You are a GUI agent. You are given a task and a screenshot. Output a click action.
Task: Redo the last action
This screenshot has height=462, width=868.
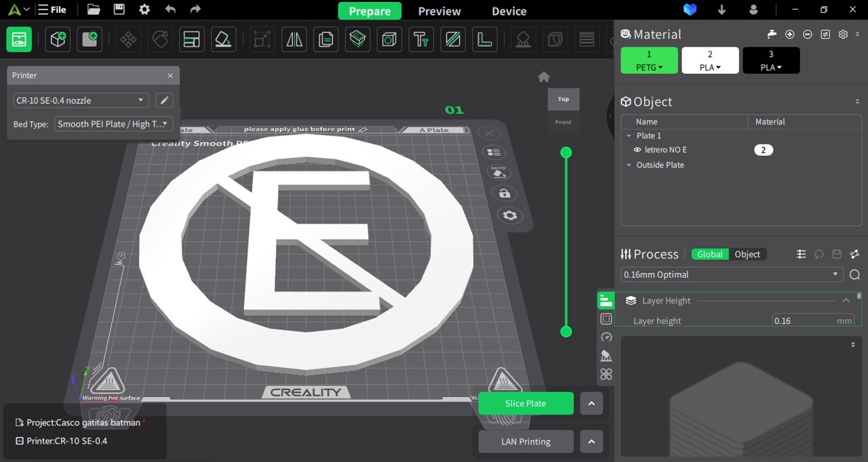pyautogui.click(x=195, y=9)
